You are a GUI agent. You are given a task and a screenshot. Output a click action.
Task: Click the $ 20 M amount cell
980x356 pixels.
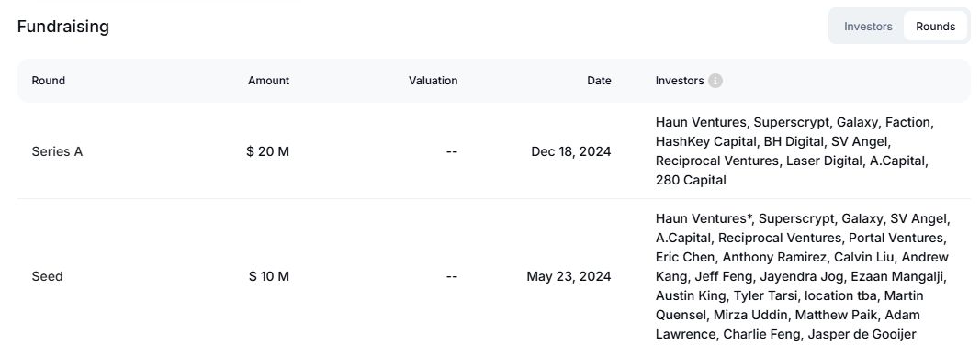click(x=268, y=151)
